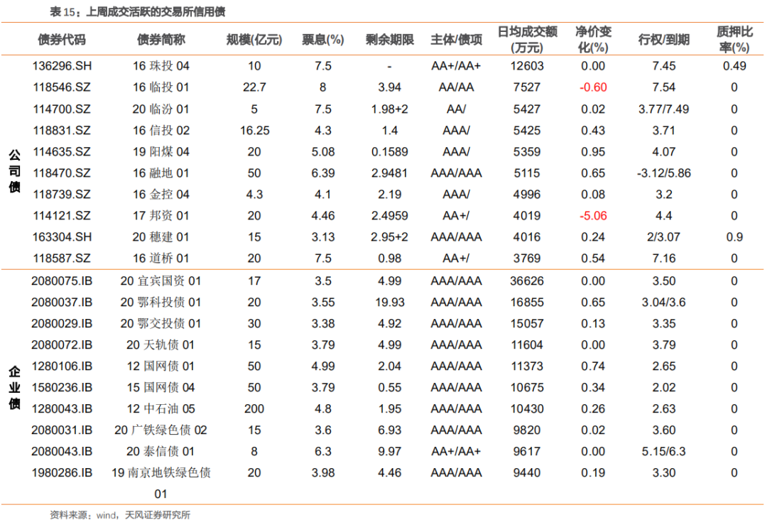Screen dimensions: 767x532
Task: Click the '剩余期限' column header
Action: coord(390,40)
